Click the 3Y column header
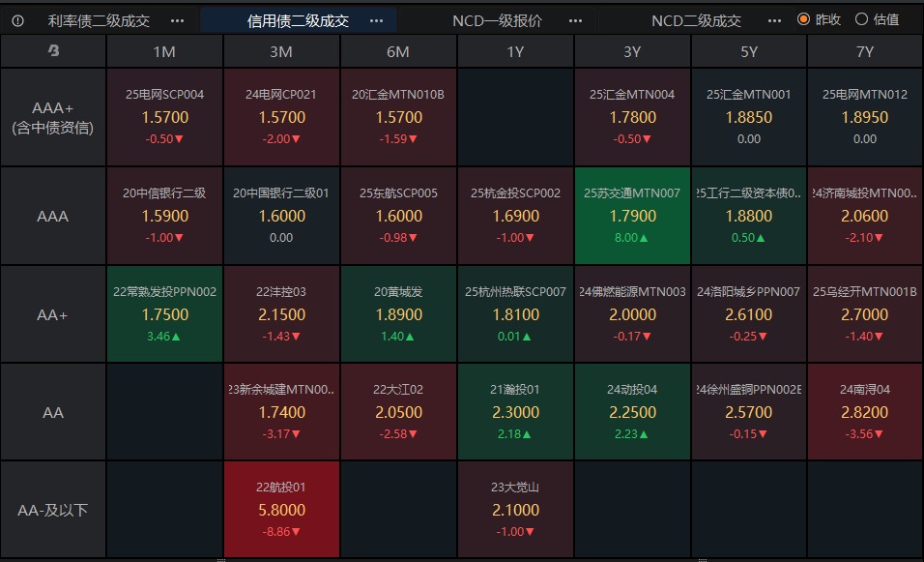 click(632, 51)
